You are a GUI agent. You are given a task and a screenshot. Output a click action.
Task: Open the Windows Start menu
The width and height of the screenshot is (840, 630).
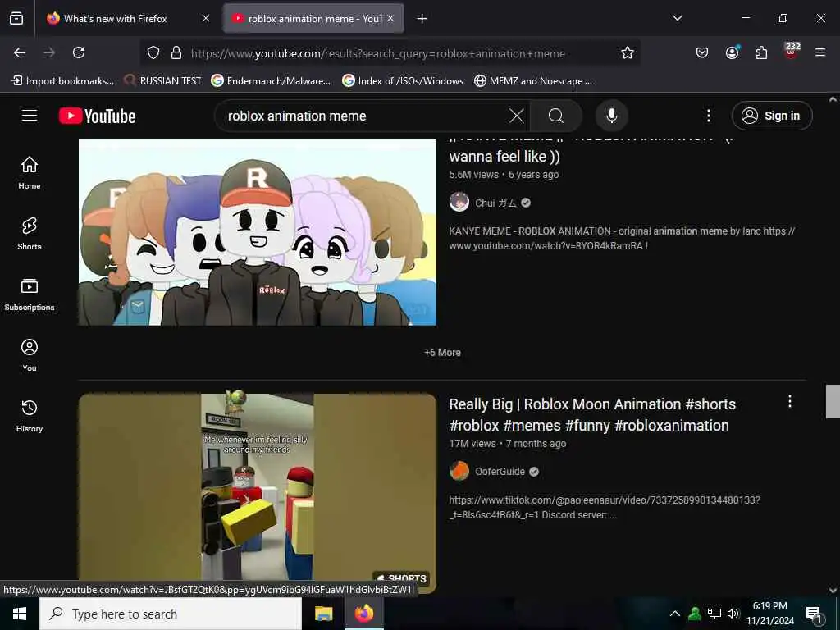coord(20,614)
